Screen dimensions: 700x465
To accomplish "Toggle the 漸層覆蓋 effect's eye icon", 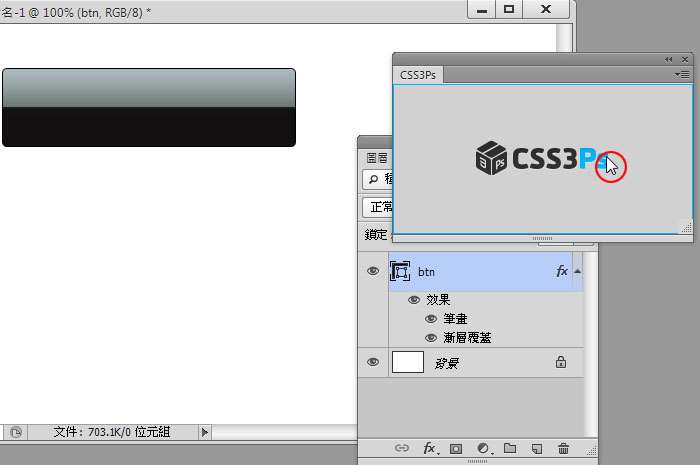I will point(431,338).
